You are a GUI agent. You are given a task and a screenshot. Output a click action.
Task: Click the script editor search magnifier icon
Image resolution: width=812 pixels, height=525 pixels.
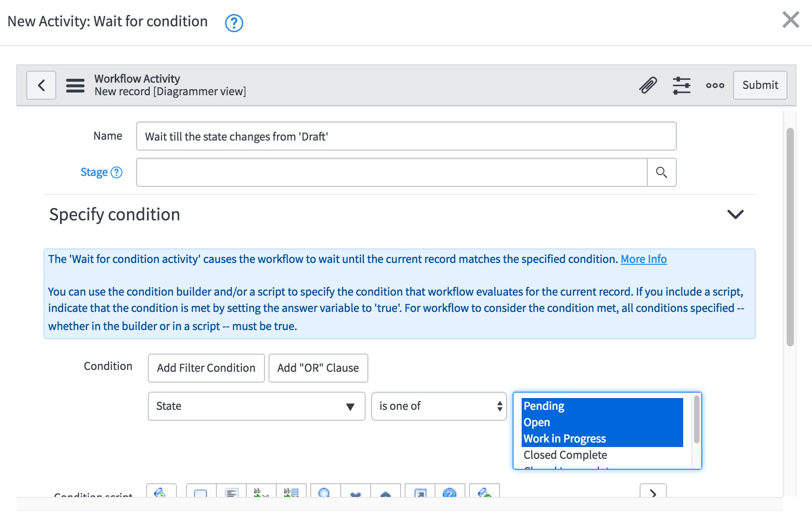[x=324, y=491]
